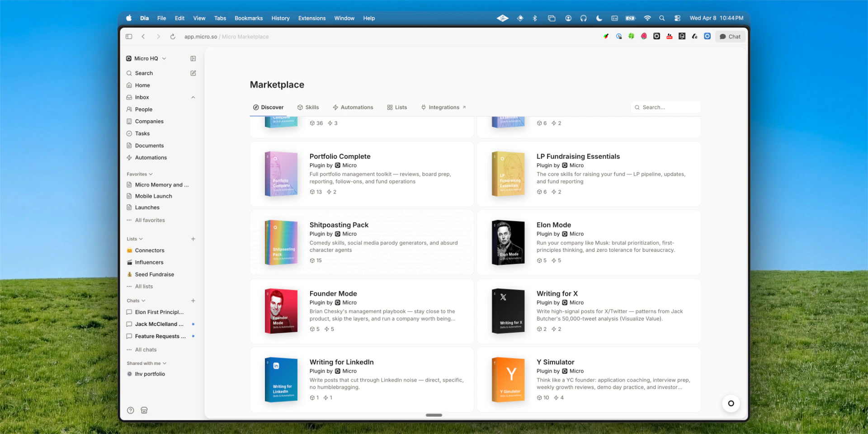The image size is (868, 434).
Task: Click the blue square extension icon
Action: point(708,36)
